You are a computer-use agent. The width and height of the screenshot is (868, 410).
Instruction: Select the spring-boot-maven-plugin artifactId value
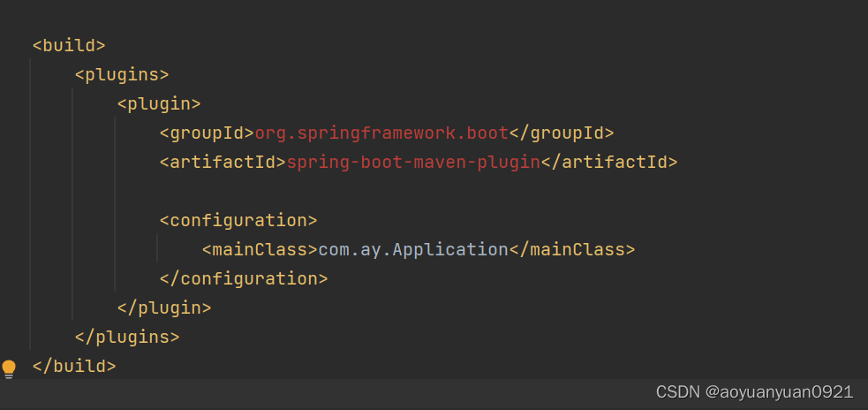pos(413,162)
